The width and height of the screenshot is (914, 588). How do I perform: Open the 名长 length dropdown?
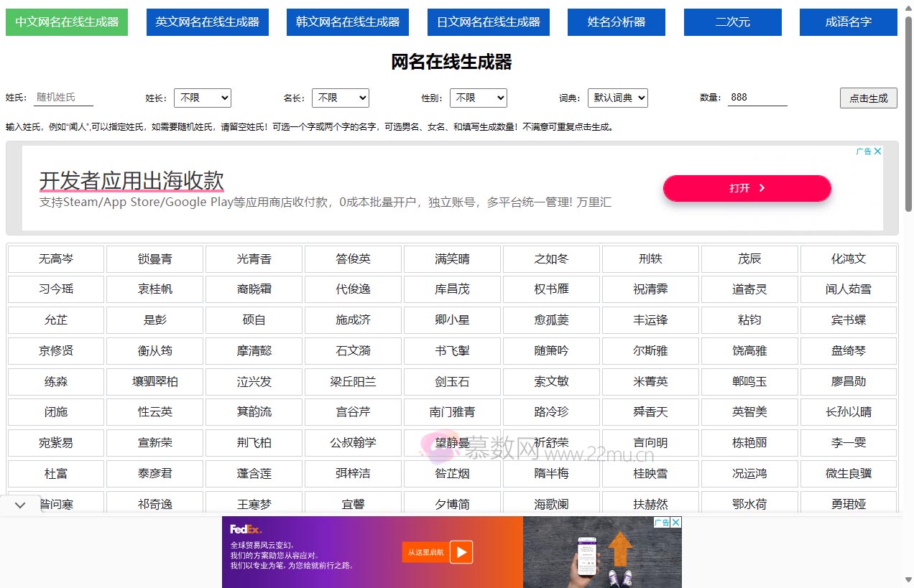(340, 98)
